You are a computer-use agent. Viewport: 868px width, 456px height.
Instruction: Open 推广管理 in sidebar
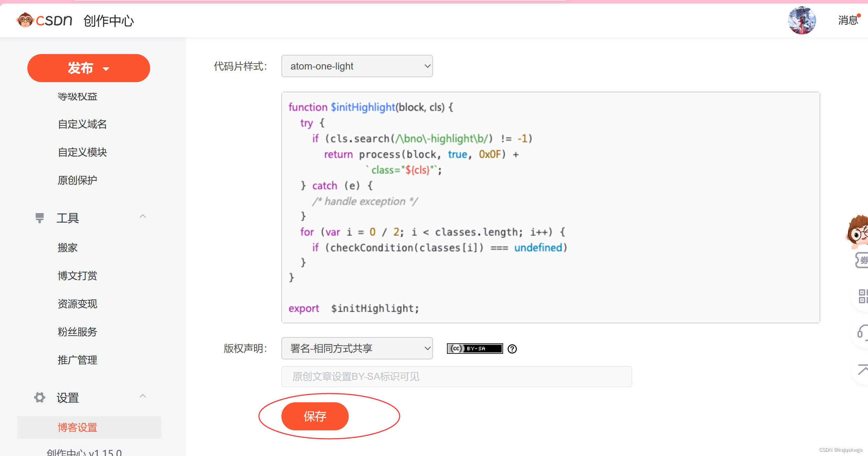click(x=78, y=360)
